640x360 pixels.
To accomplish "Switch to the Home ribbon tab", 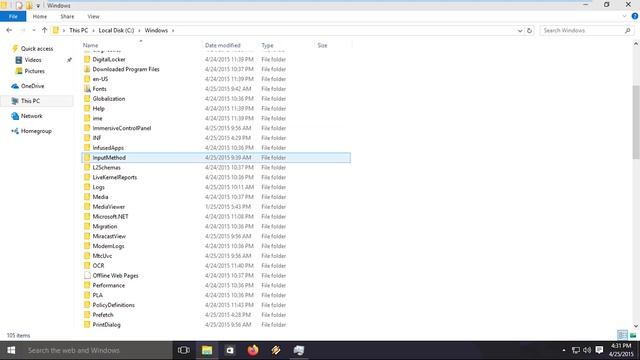I will click(40, 17).
